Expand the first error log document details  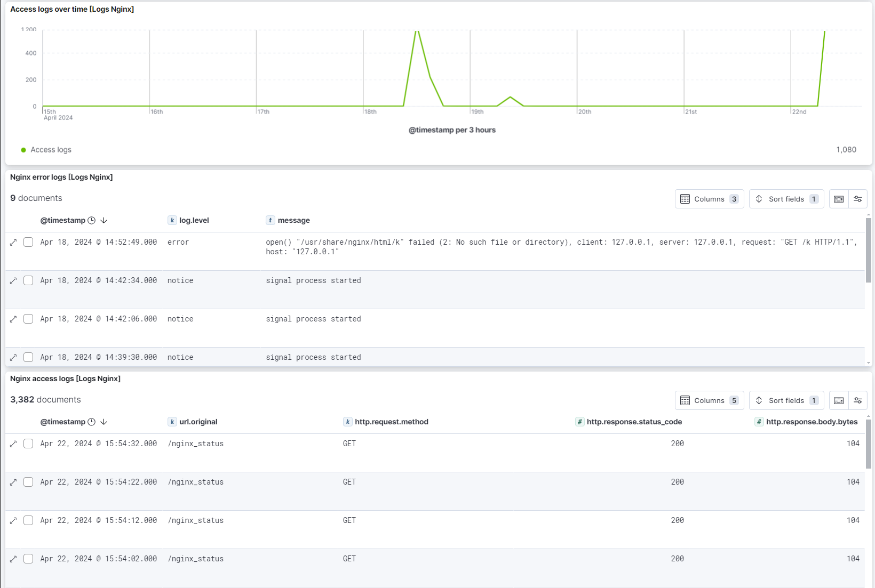[x=13, y=242]
